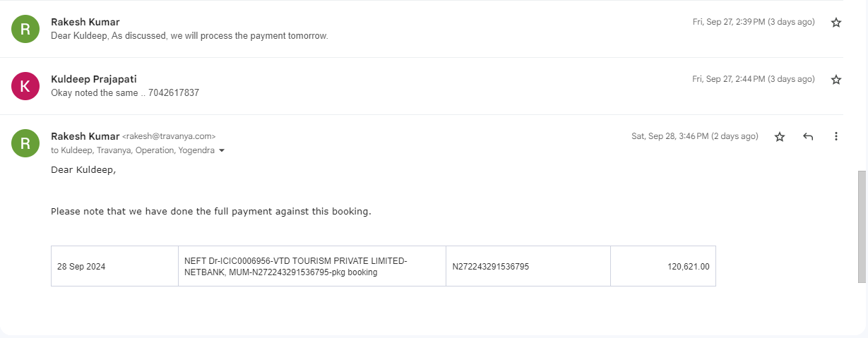Star the Sat, Sep 28 message
This screenshot has height=338, width=868.
click(780, 137)
